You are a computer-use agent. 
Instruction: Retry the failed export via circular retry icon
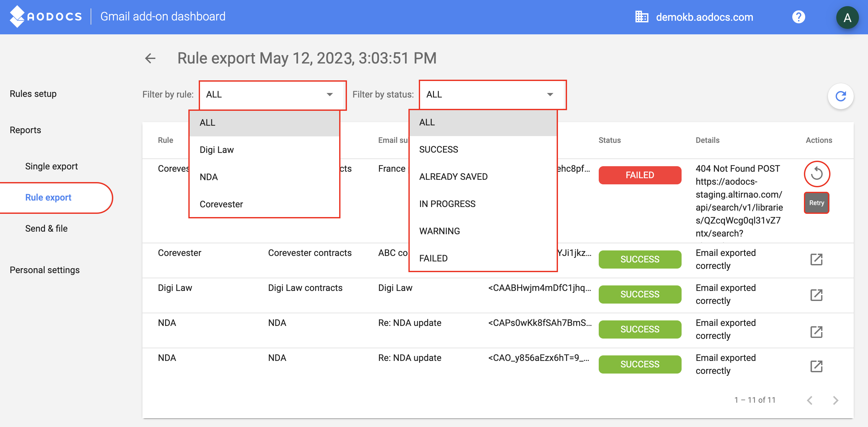tap(817, 174)
